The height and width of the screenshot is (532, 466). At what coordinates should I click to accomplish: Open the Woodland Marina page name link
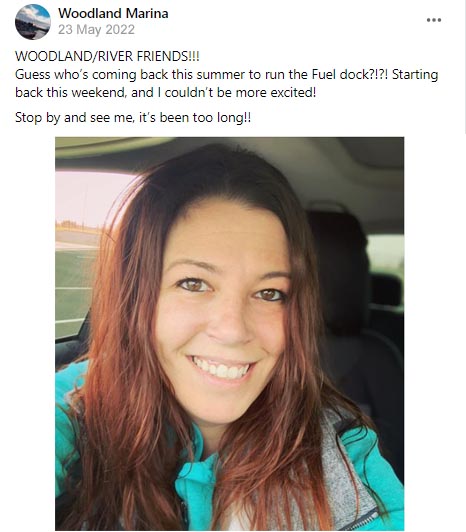pos(113,13)
